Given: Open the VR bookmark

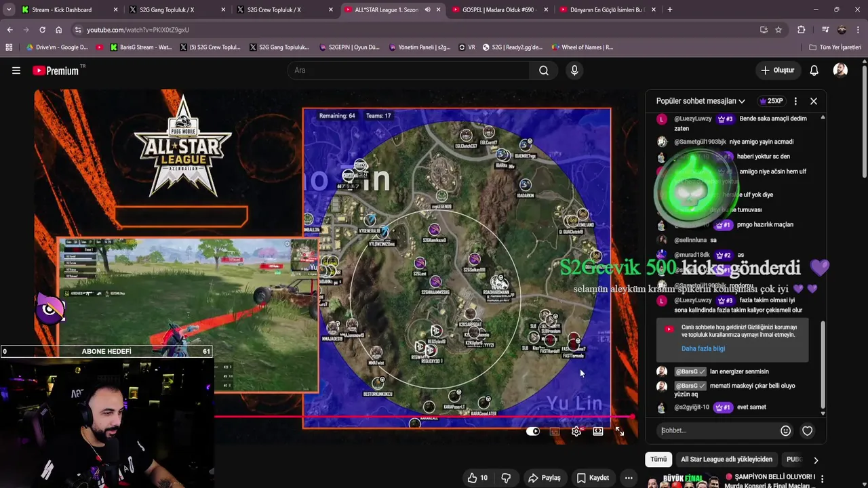Looking at the screenshot, I should point(467,47).
